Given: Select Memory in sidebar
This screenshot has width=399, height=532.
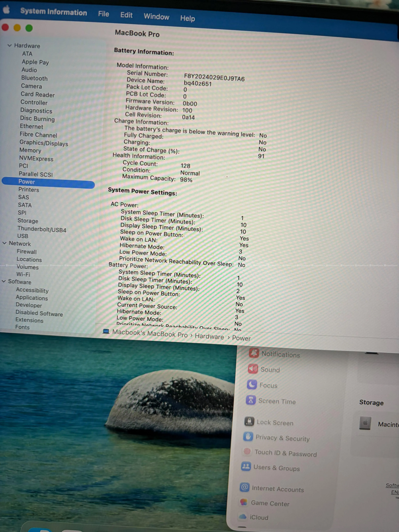Looking at the screenshot, I should 30,150.
